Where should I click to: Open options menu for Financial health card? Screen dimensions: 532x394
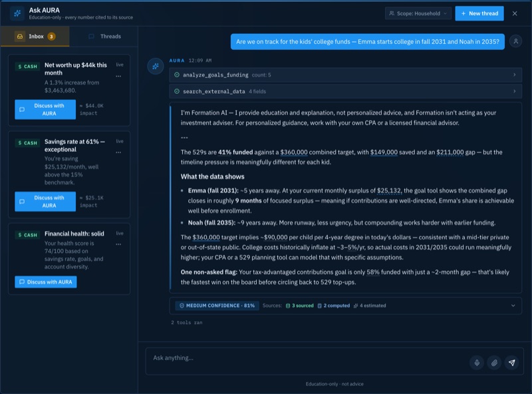pos(118,244)
